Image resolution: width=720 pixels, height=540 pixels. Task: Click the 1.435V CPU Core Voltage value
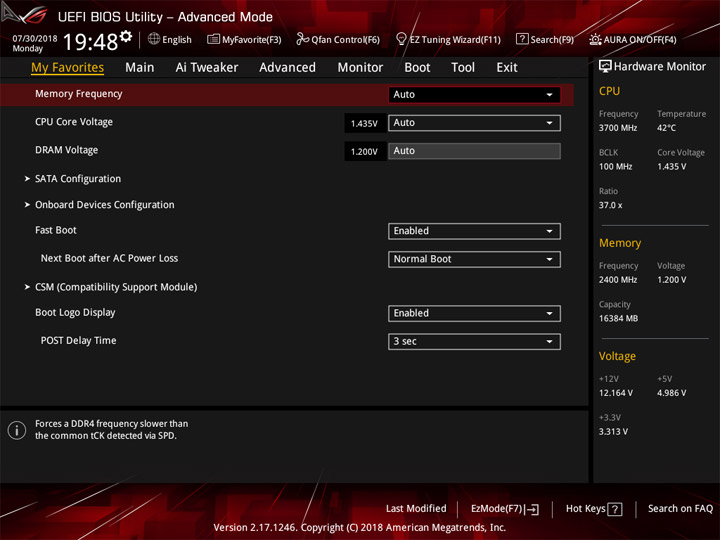(x=365, y=124)
